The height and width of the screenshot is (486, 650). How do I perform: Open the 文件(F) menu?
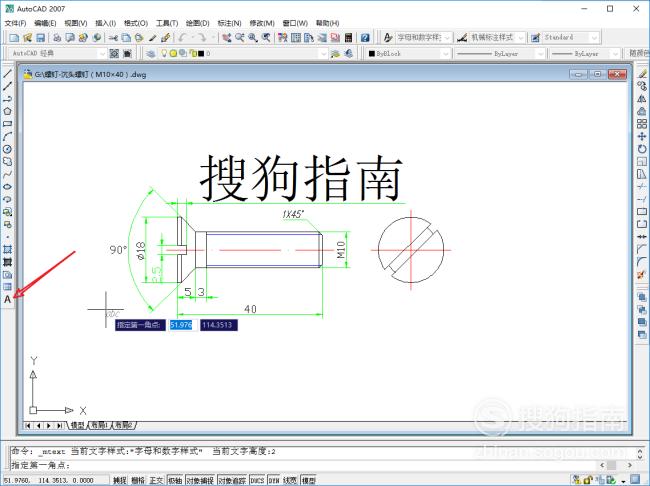click(x=15, y=23)
